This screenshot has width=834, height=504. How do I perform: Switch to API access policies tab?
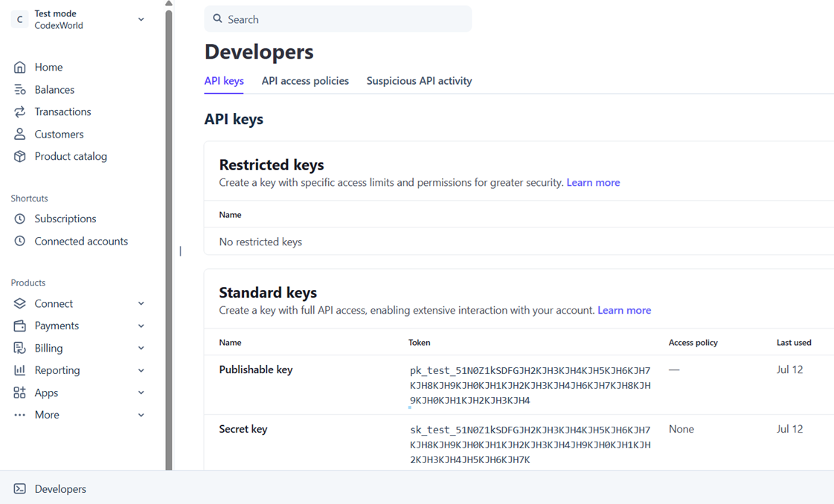tap(305, 81)
